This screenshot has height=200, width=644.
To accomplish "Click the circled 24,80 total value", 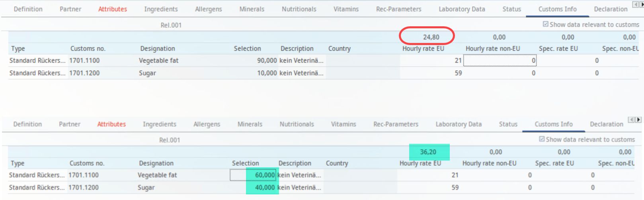I will (x=431, y=37).
